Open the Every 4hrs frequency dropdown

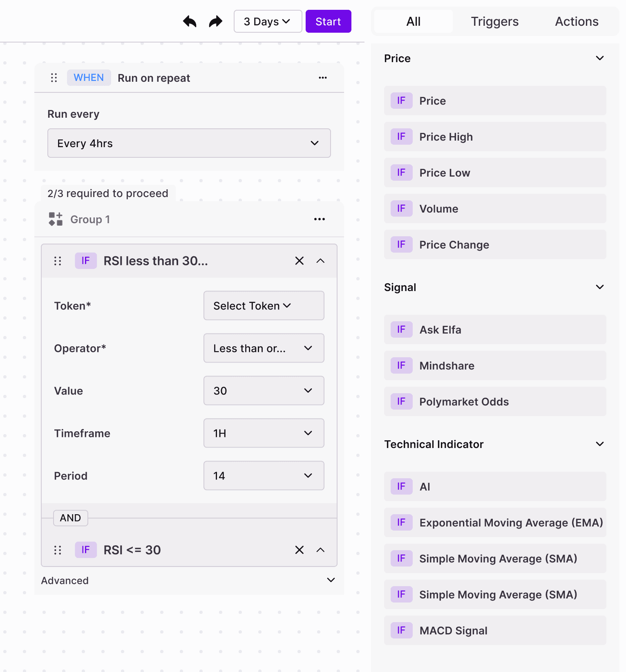(x=189, y=143)
